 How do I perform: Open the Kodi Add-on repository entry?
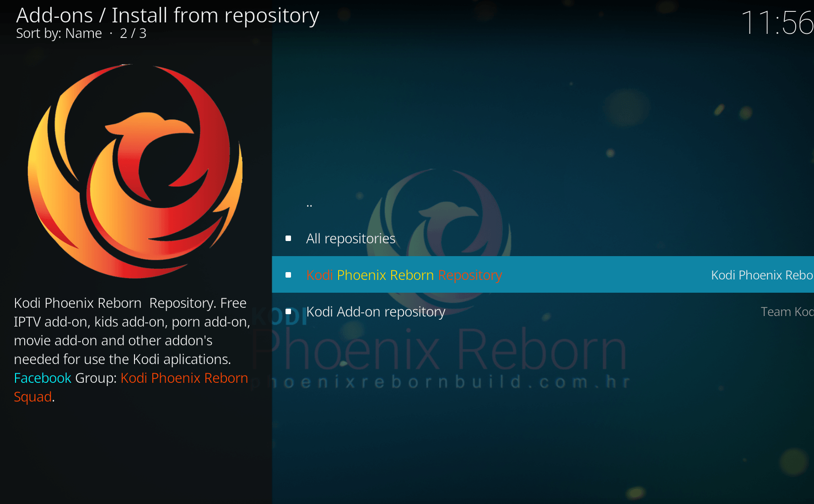[375, 311]
